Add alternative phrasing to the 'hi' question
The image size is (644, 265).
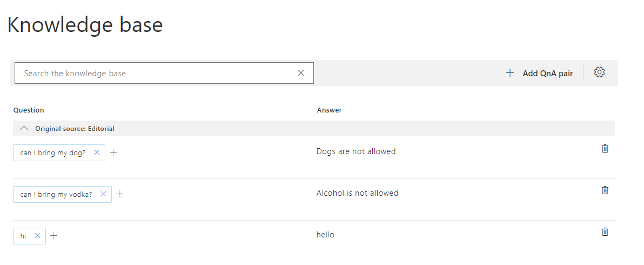(54, 236)
